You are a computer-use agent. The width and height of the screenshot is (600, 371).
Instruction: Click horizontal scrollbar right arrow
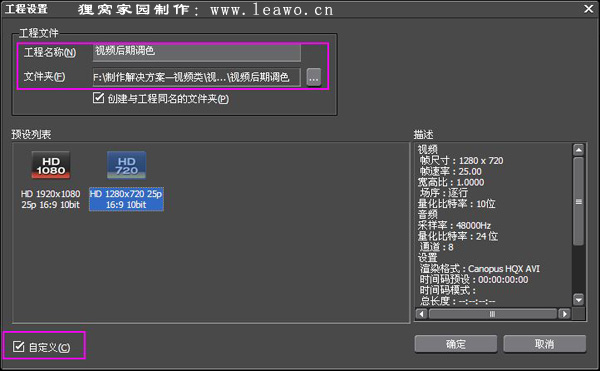[564, 314]
